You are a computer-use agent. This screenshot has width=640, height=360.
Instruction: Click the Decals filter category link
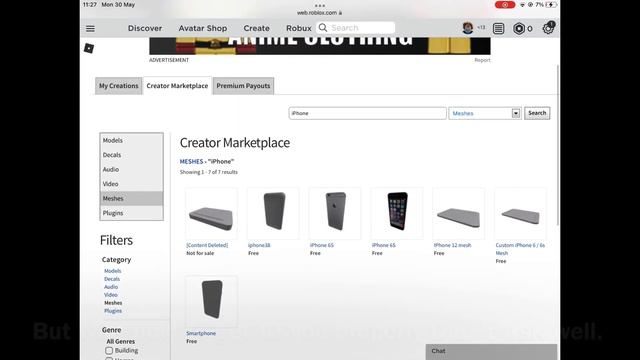112,279
